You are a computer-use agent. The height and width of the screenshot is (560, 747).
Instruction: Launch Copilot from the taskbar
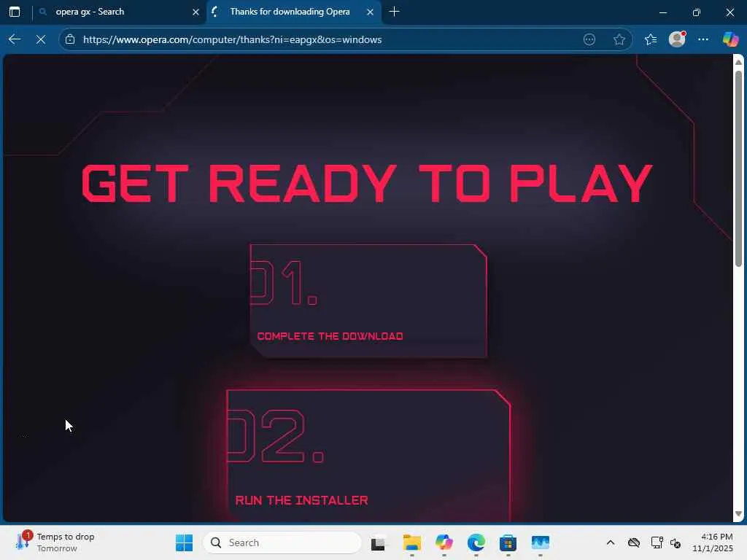(444, 542)
